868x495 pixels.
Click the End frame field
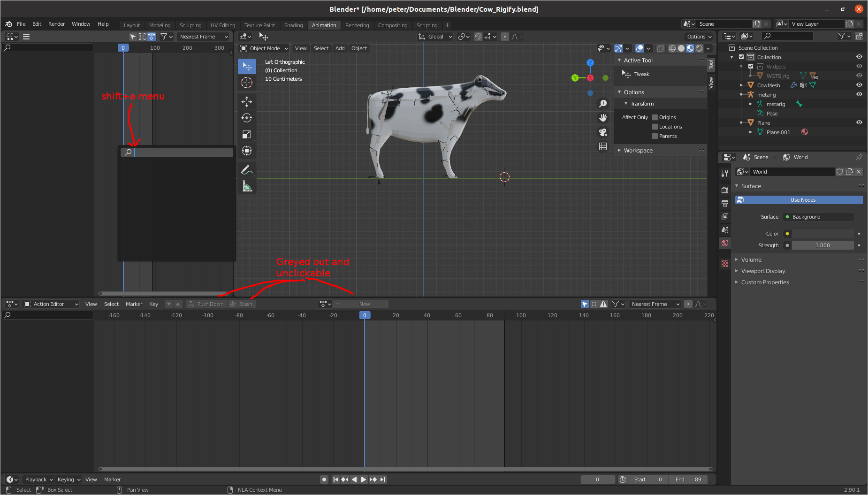pos(688,480)
